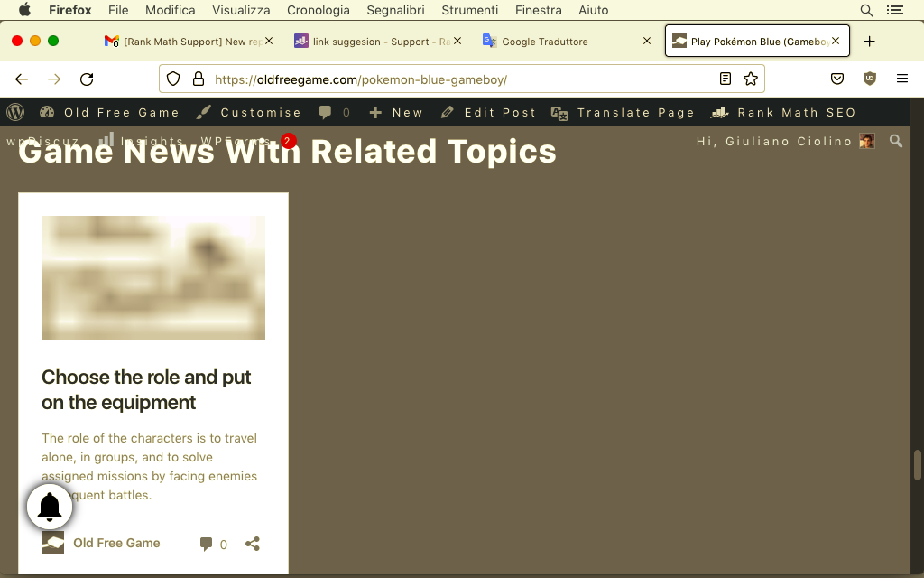
Task: Open WPForms admin bar item
Action: 247,141
